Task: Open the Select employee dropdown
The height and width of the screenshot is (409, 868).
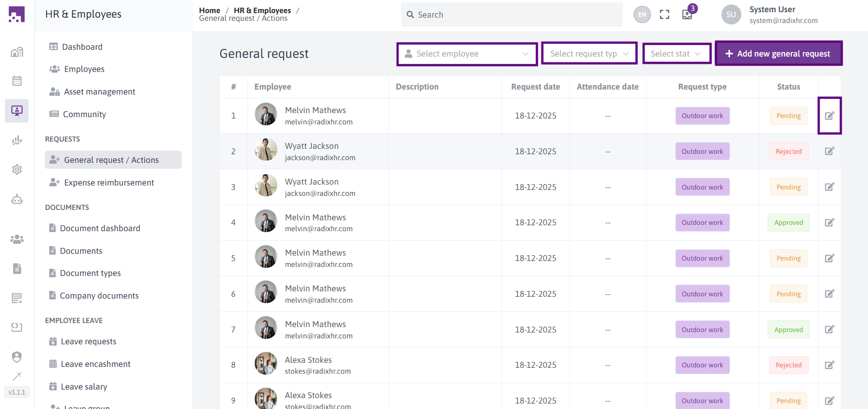Action: 467,54
